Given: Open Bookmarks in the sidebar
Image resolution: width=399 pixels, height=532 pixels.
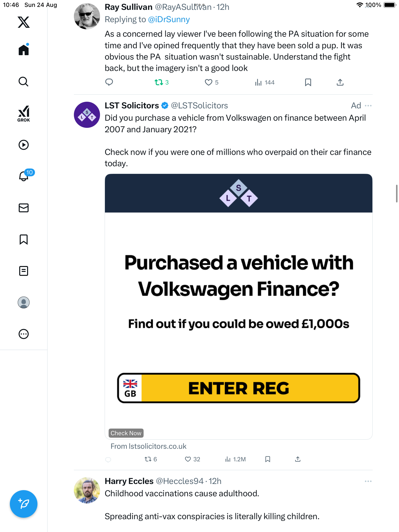Looking at the screenshot, I should coord(24,239).
